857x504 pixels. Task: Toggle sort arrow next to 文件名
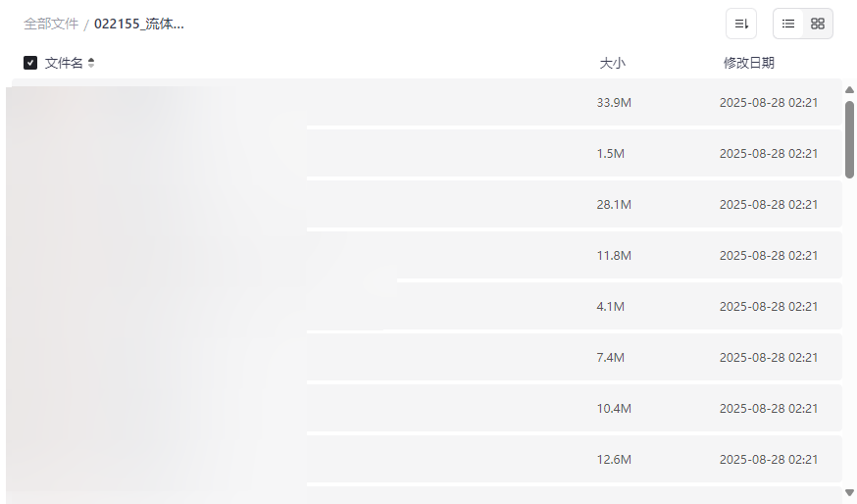point(91,63)
